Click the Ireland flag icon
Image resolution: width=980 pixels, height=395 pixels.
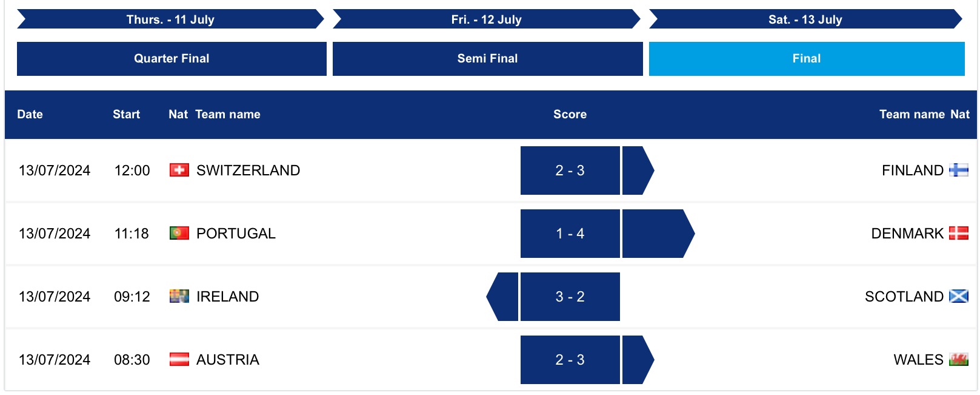pos(179,297)
